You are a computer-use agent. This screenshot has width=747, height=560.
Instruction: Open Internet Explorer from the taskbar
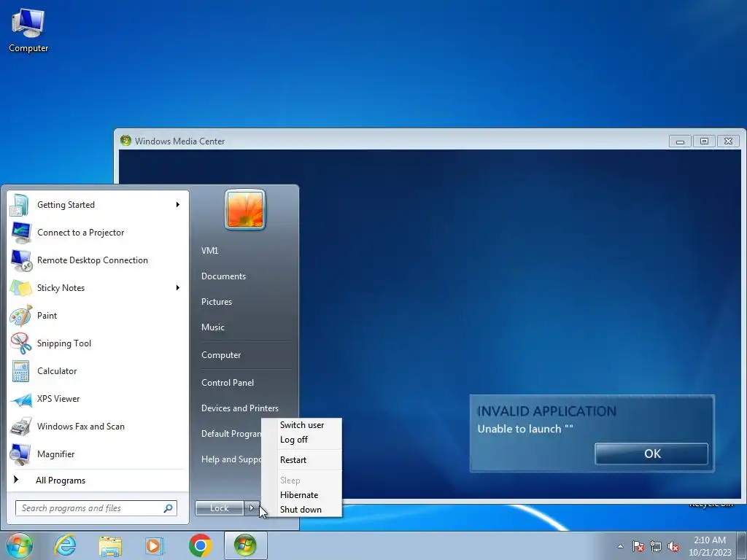click(x=65, y=545)
